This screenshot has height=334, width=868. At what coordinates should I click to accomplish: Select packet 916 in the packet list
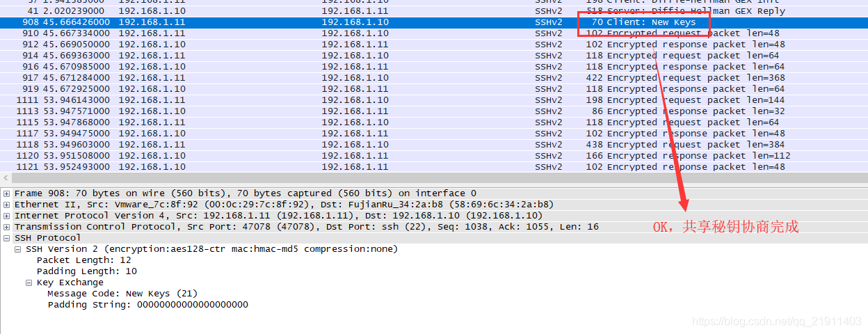click(434, 67)
